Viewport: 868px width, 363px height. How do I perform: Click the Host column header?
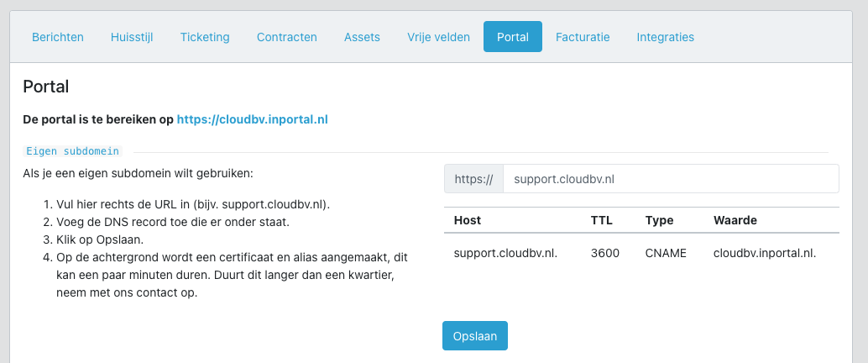[x=468, y=220]
